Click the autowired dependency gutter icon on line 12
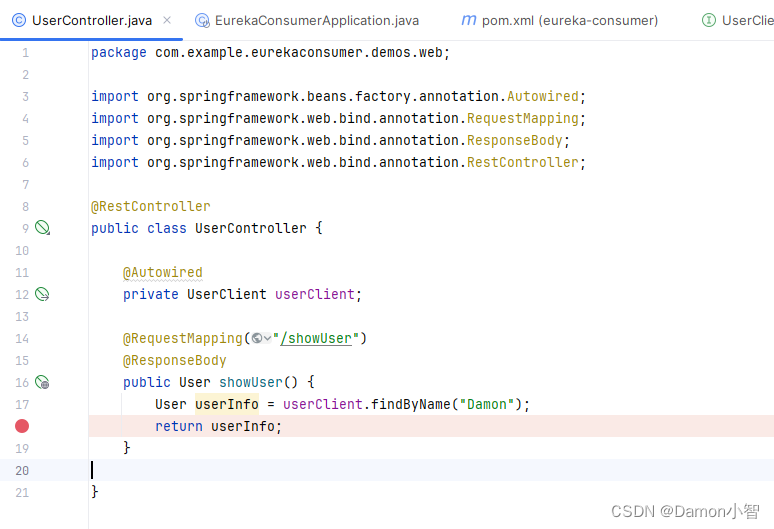774x529 pixels. [x=42, y=294]
